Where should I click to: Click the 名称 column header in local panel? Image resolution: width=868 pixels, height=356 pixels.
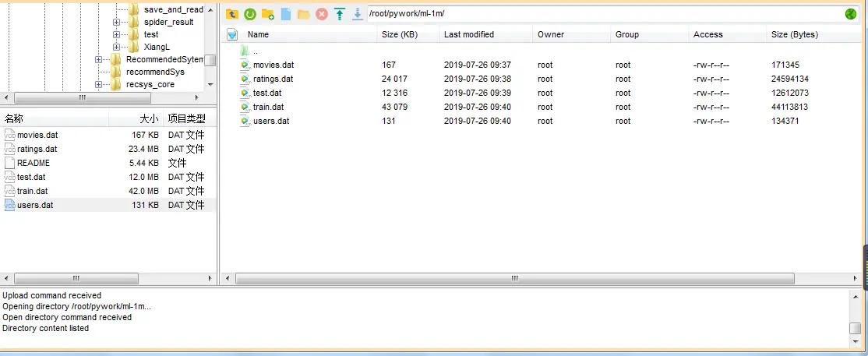16,119
